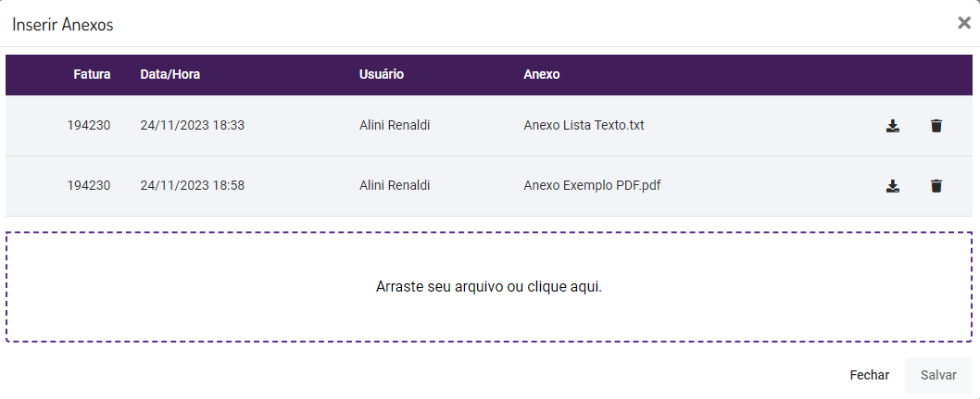Click the Inserir Anexos dialog title
This screenshot has height=399, width=980.
63,25
